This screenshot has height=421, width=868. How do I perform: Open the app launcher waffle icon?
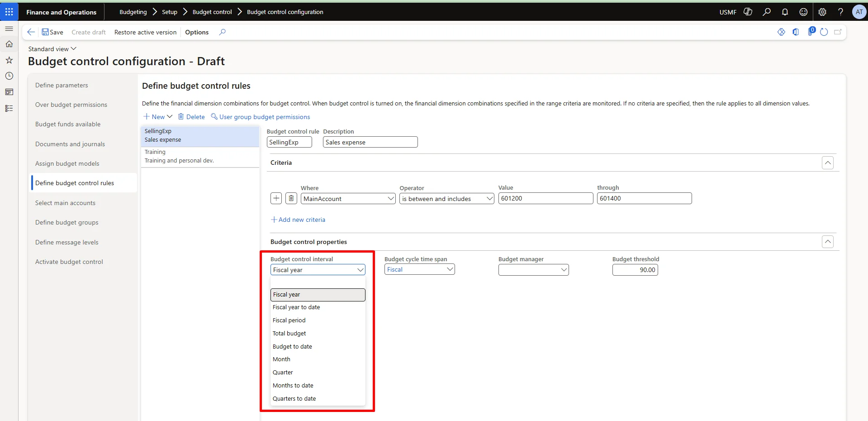(x=9, y=12)
